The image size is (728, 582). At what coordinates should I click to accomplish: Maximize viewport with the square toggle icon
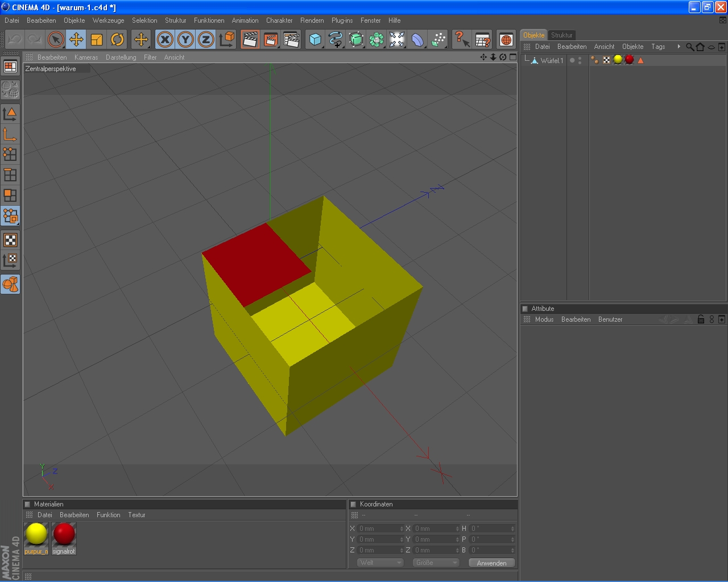tap(512, 57)
